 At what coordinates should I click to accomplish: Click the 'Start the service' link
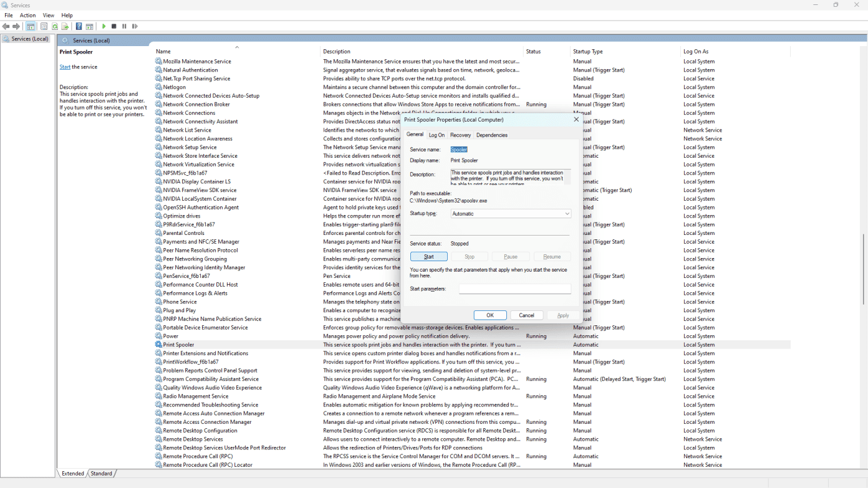coord(65,66)
